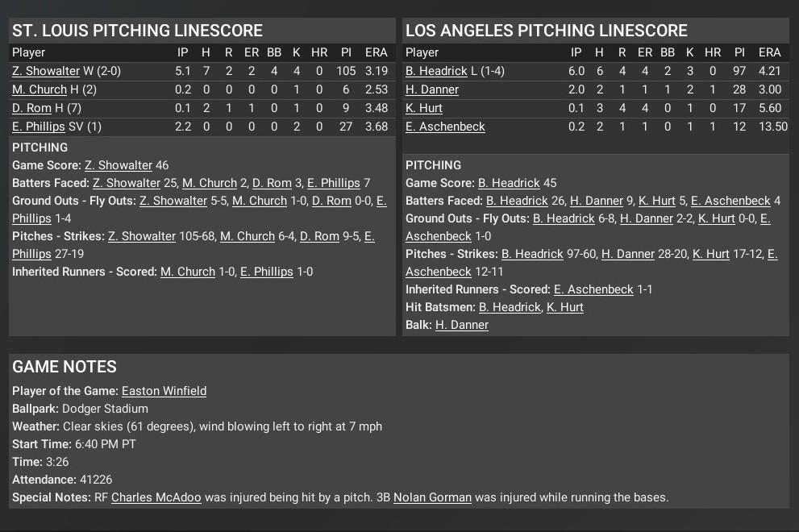
Task: Open B. Headrick next to Los Angeles Game Score
Action: [509, 183]
